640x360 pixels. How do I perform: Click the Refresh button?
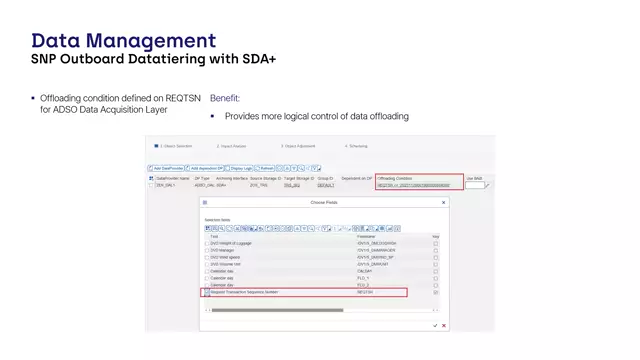(264, 168)
